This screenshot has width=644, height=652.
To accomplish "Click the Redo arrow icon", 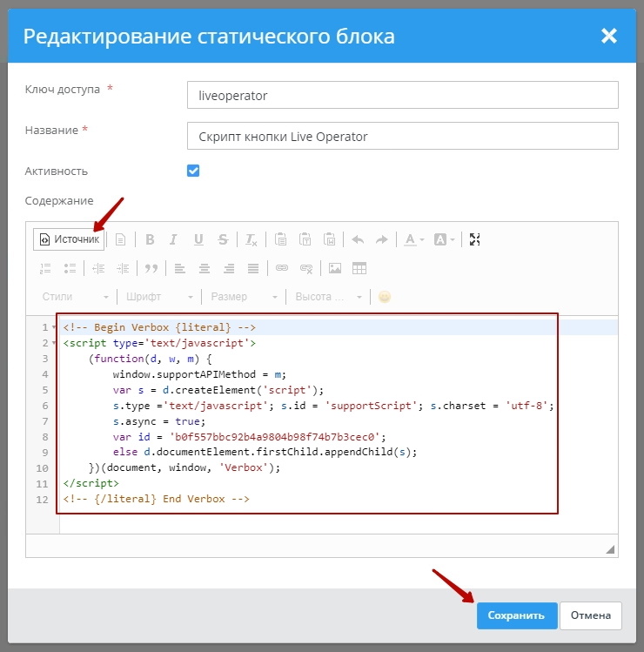I will point(382,239).
